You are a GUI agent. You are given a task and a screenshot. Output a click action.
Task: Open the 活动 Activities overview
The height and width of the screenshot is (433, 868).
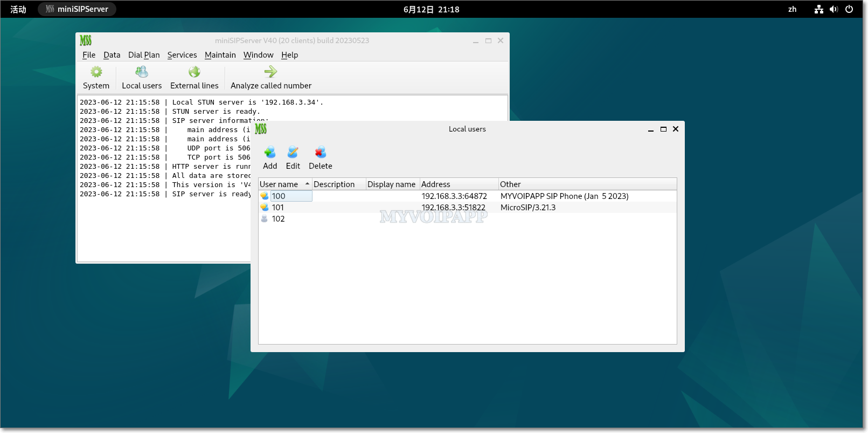[x=18, y=9]
